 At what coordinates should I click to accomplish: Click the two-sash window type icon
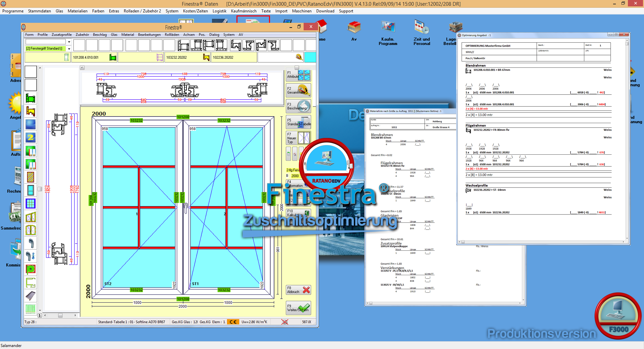(31, 217)
